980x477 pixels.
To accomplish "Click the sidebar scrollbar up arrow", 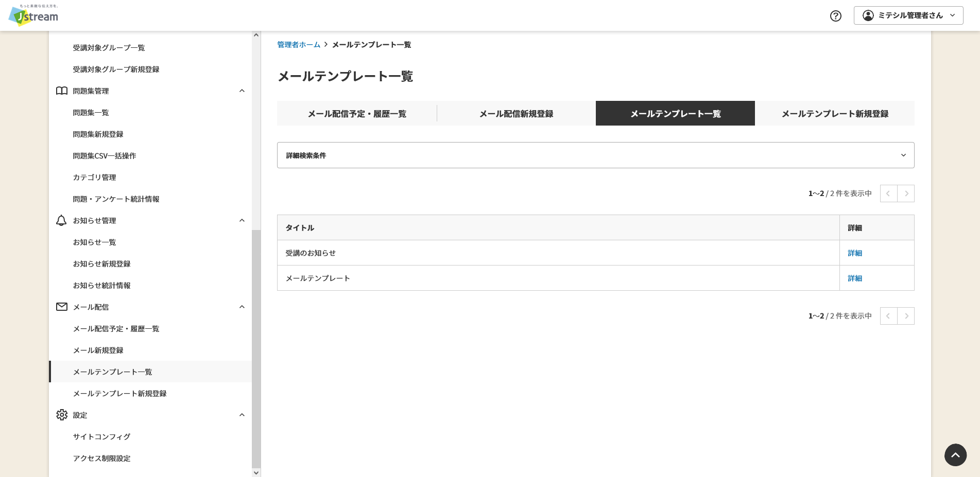I will coord(256,35).
